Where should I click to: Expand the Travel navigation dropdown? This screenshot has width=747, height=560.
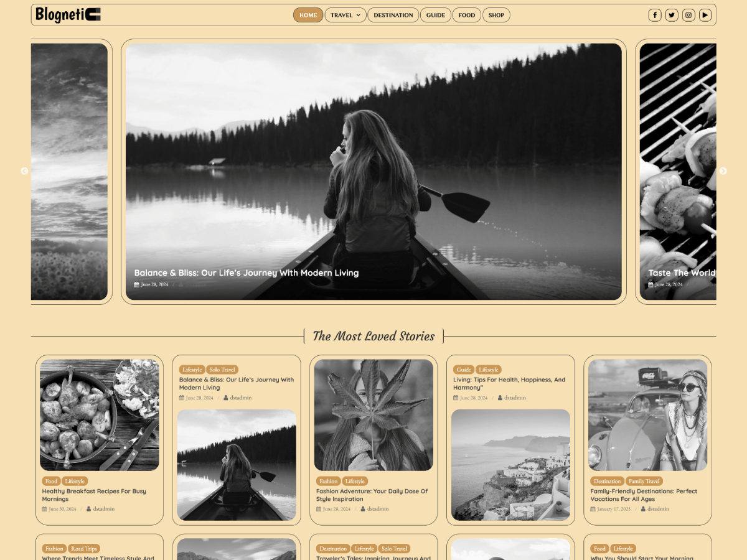pos(345,15)
